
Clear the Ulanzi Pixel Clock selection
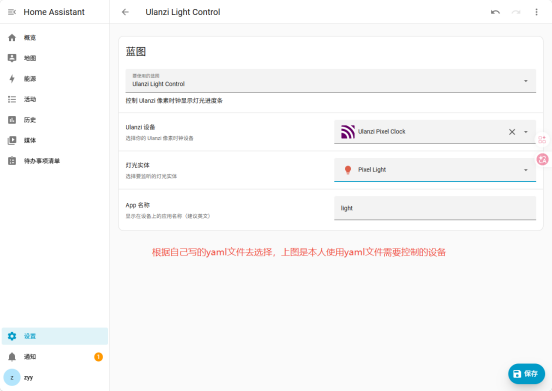tap(512, 132)
